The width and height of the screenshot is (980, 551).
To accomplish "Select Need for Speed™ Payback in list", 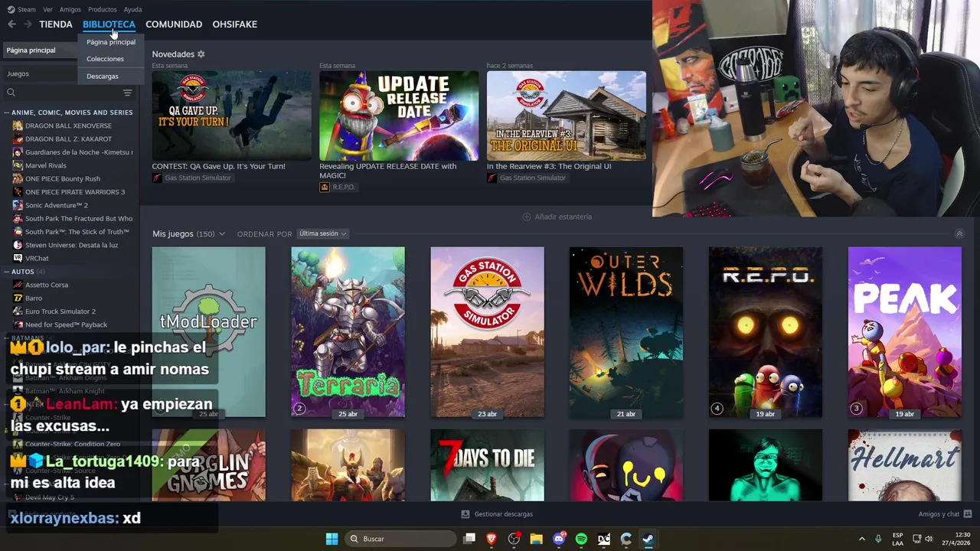I will click(x=66, y=324).
